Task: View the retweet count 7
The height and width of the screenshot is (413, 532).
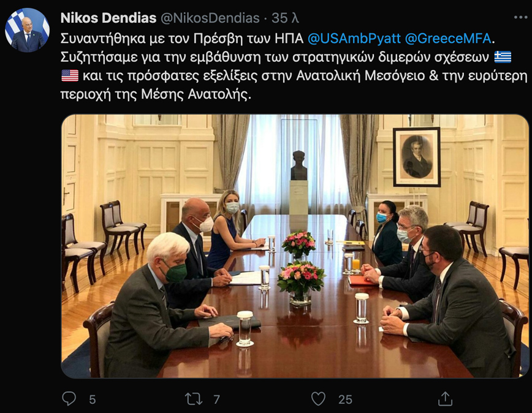Action: click(x=216, y=400)
